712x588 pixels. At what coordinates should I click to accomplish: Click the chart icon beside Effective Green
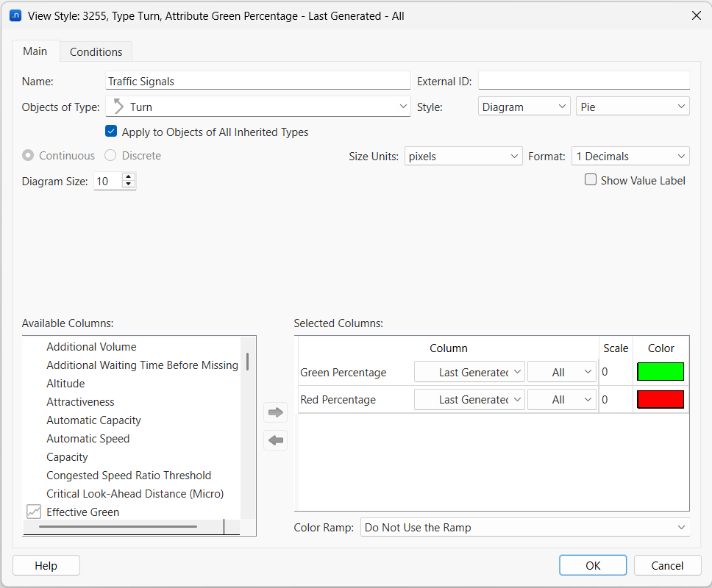[34, 512]
